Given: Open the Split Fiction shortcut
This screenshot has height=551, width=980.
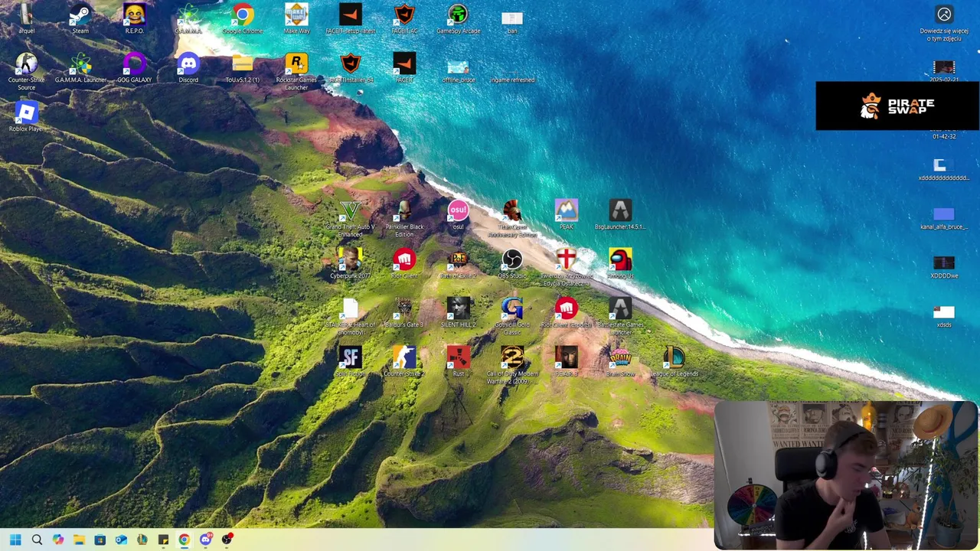Looking at the screenshot, I should tap(350, 362).
